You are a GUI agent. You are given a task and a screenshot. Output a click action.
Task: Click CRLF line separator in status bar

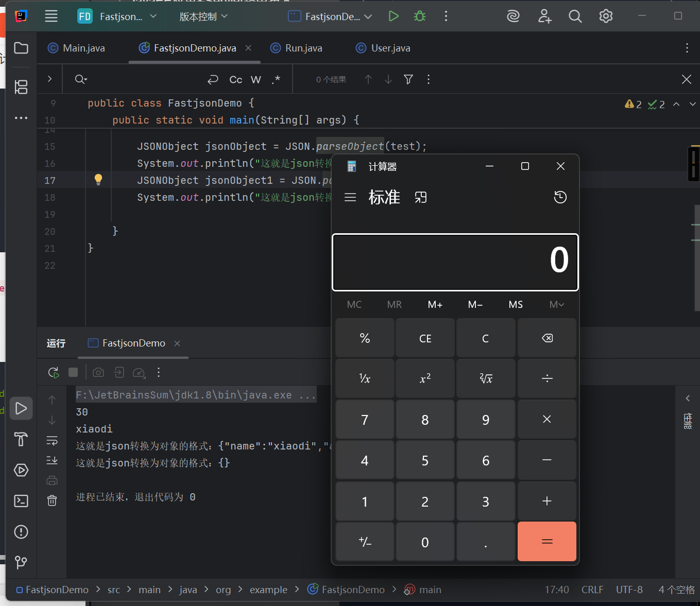pyautogui.click(x=592, y=590)
